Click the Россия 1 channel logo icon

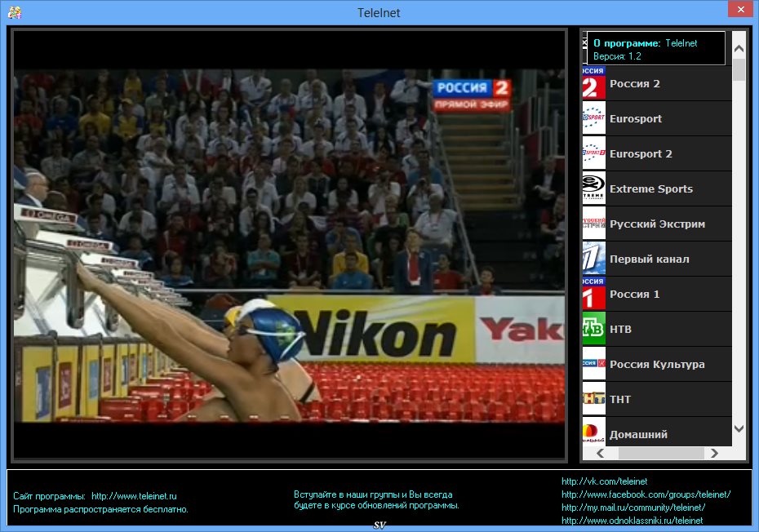594,294
